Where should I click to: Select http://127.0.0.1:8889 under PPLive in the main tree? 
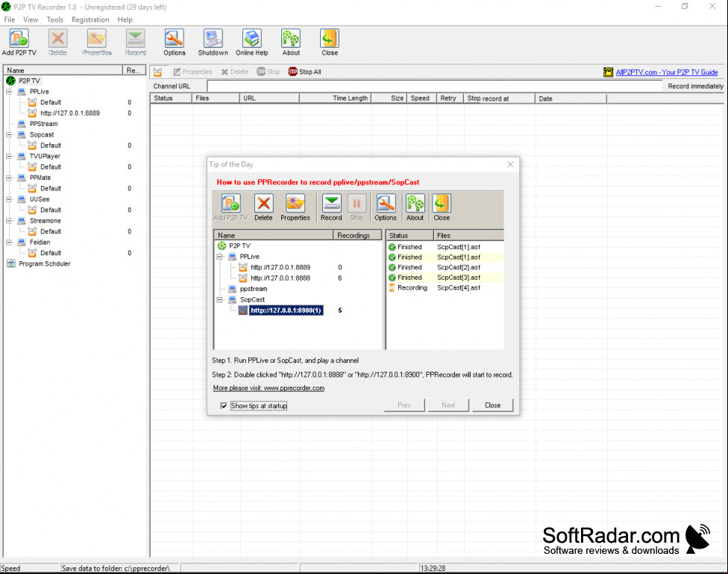[70, 113]
